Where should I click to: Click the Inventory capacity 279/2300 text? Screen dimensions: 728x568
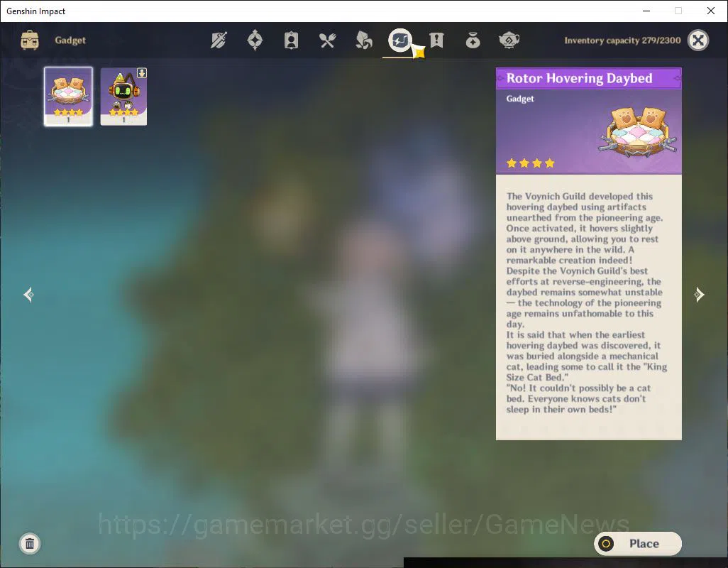622,40
